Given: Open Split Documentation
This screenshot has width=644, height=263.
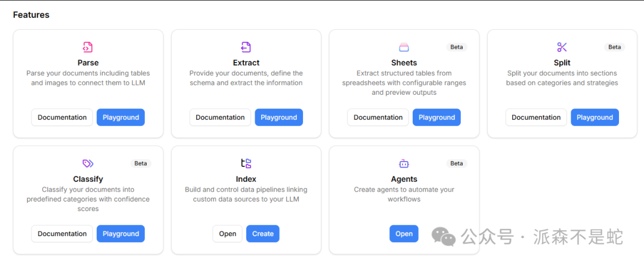Looking at the screenshot, I should pos(536,117).
